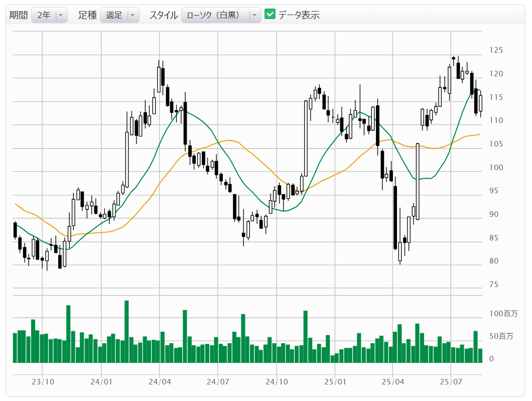Click the 100百万 volume axis label
Image resolution: width=532 pixels, height=401 pixels.
pos(503,314)
